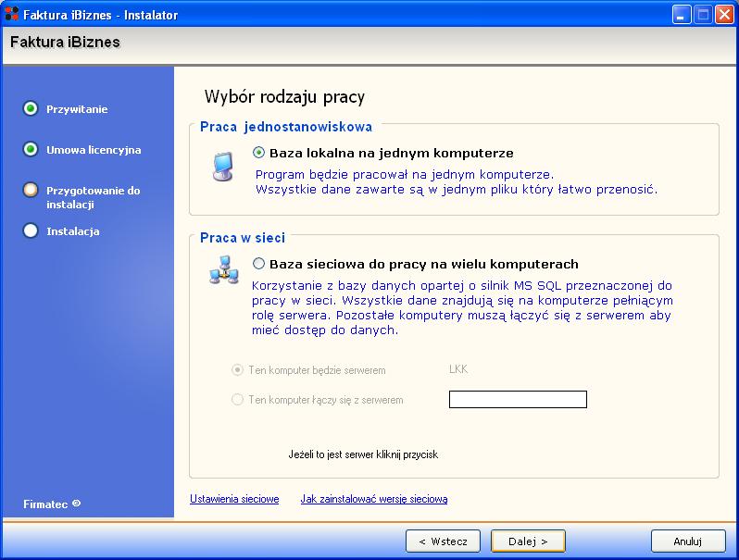Click the networked computers icon
The height and width of the screenshot is (560, 739).
tap(224, 270)
